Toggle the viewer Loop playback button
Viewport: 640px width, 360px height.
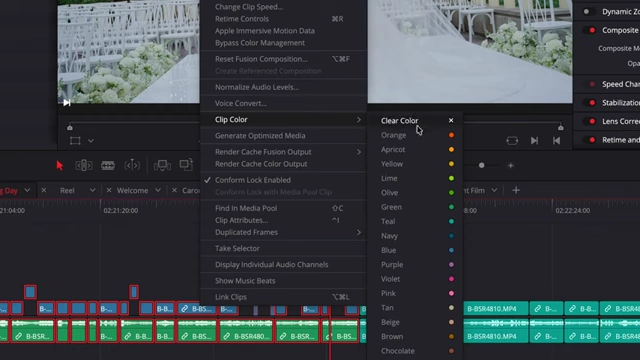512,141
